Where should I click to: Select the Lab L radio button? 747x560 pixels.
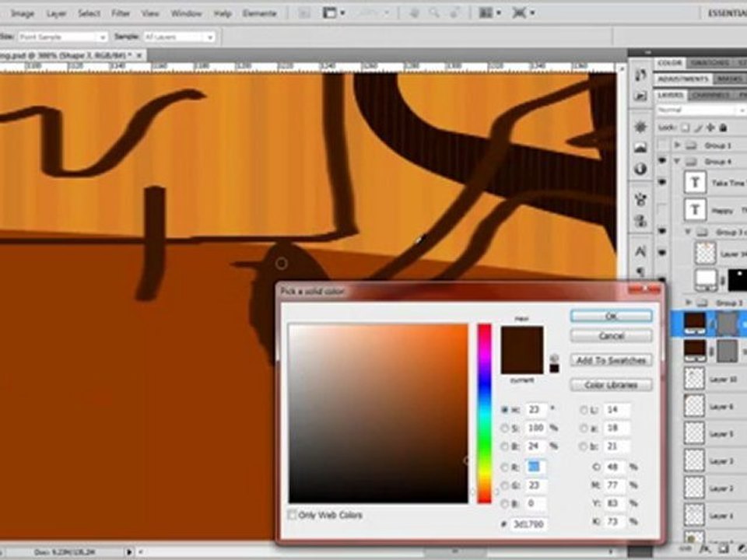[584, 410]
